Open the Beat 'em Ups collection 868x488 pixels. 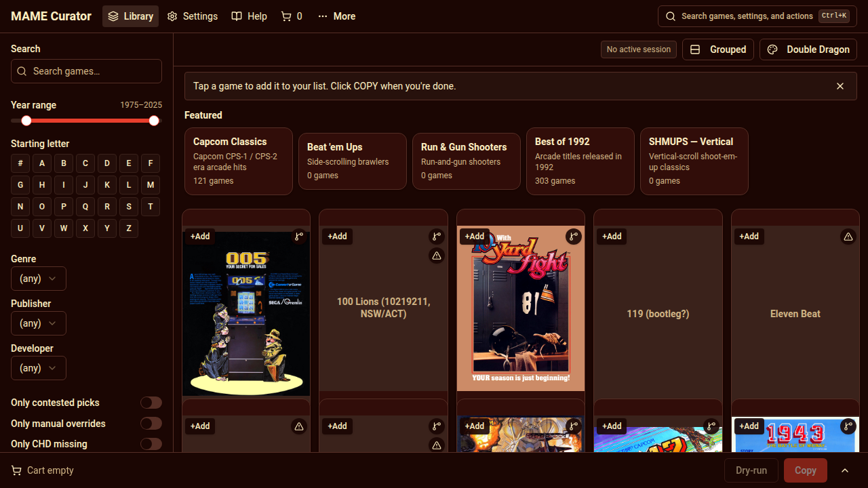click(x=353, y=161)
